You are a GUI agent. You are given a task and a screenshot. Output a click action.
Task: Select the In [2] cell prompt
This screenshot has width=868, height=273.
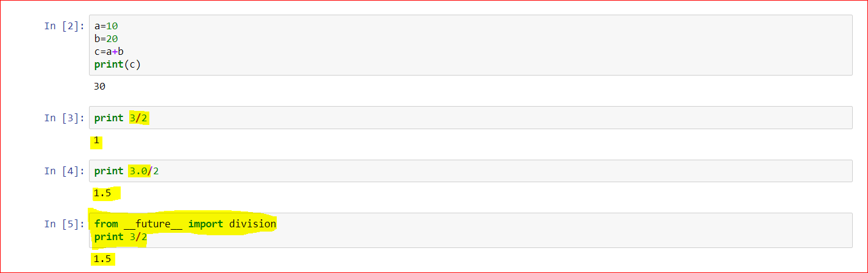[65, 26]
